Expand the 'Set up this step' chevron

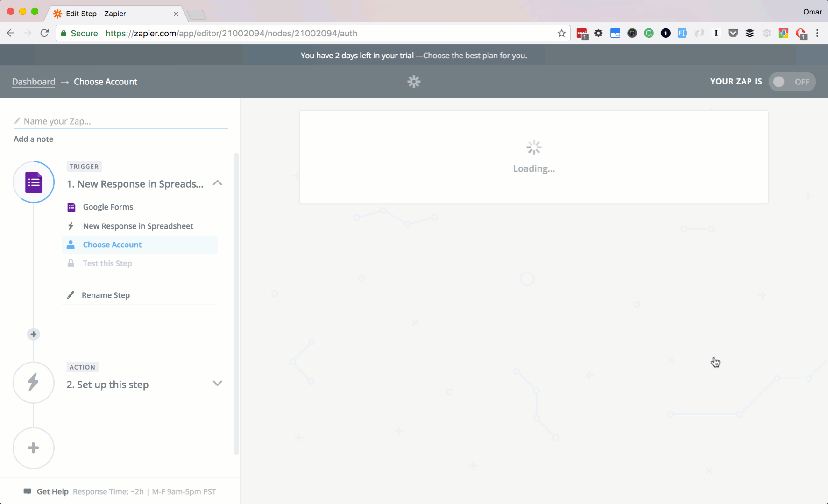(217, 384)
